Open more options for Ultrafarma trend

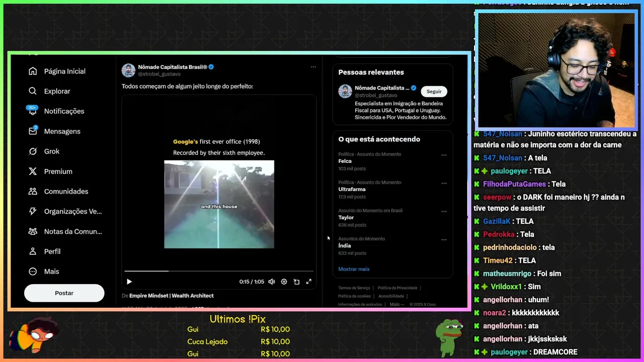click(444, 184)
